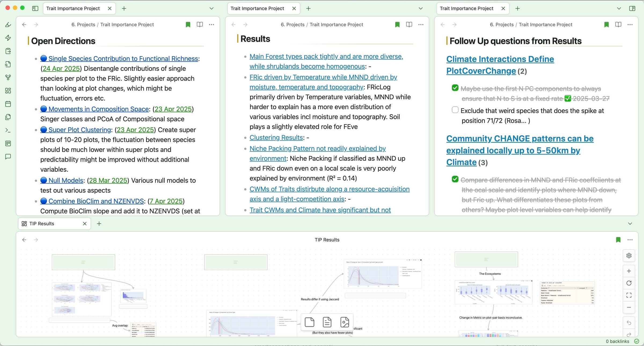This screenshot has height=346, width=644.
Task: Open graph view from the ribbon
Action: [8, 77]
